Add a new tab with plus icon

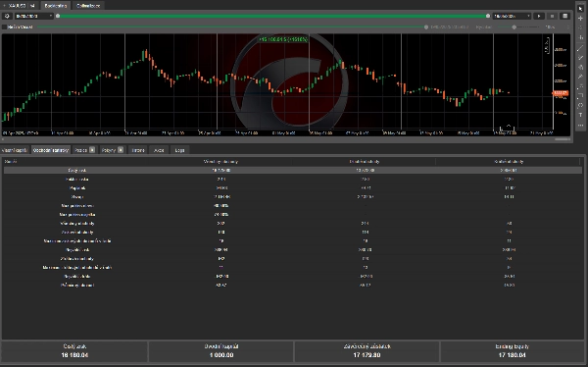pos(4,6)
